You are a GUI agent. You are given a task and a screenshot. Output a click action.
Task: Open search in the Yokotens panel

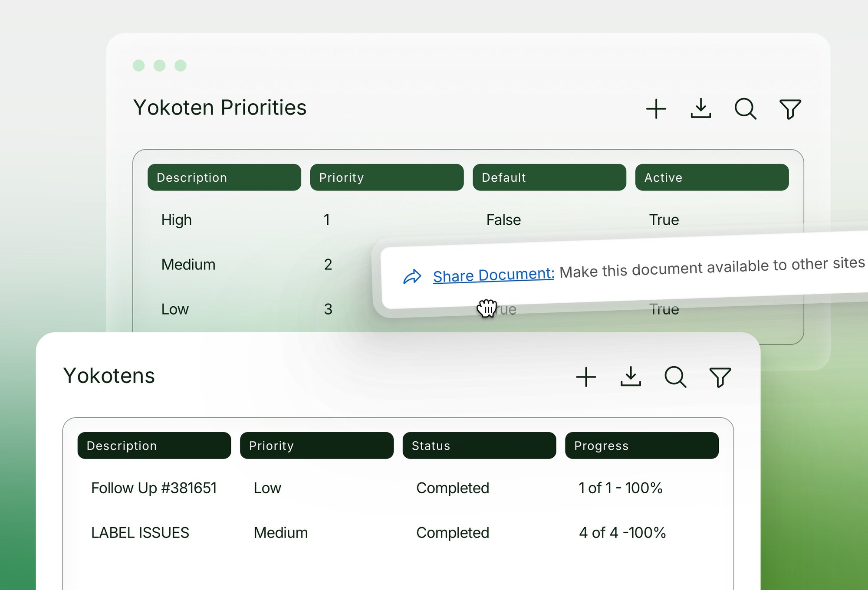pyautogui.click(x=675, y=377)
